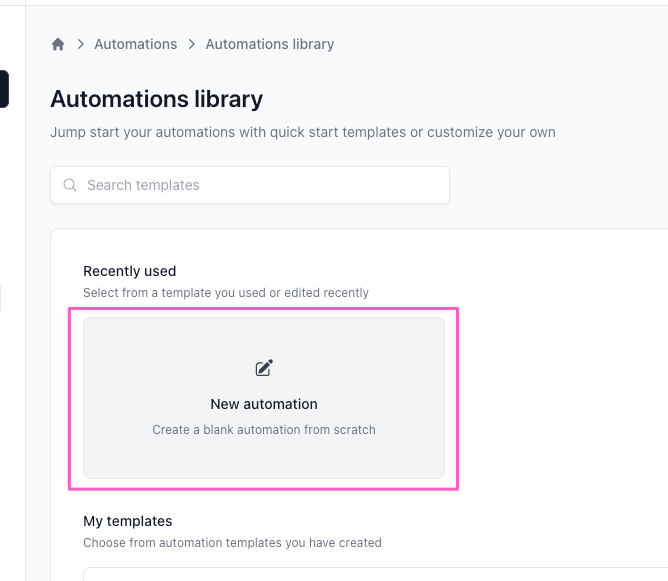The height and width of the screenshot is (581, 668).
Task: Click the 'Select from a template you used' hint
Action: click(x=225, y=293)
